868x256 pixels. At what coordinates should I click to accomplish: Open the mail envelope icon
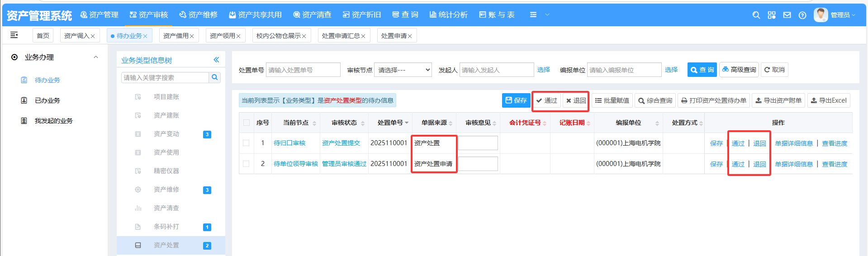[x=787, y=15]
